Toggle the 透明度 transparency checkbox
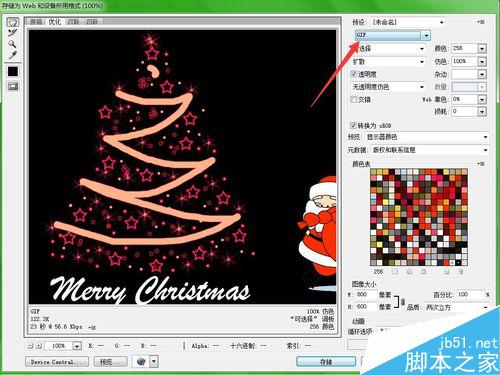Viewport: 500px width, 375px height. click(x=354, y=74)
